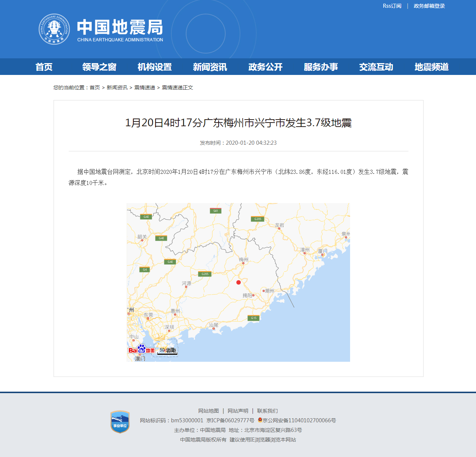Go to 政务公开 section
This screenshot has height=457, width=476.
[x=265, y=67]
